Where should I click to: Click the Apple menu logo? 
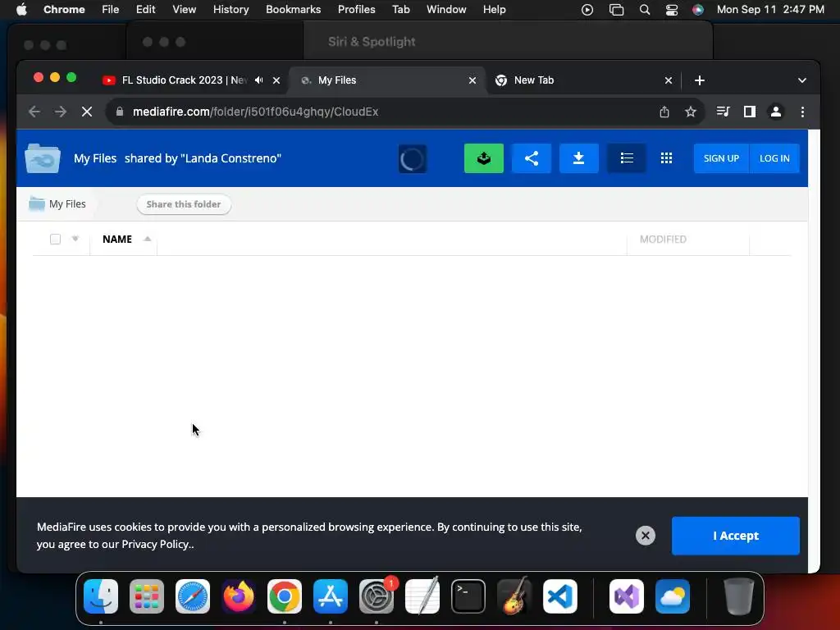[x=21, y=10]
